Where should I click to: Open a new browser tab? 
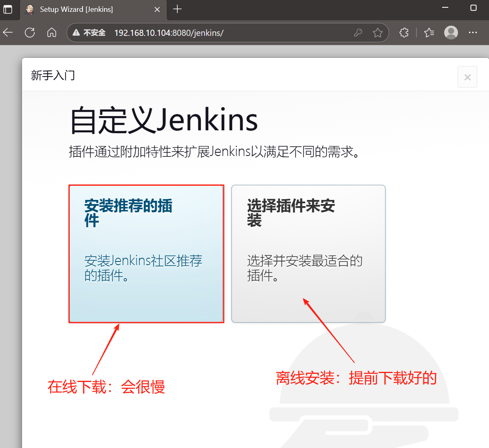[177, 9]
